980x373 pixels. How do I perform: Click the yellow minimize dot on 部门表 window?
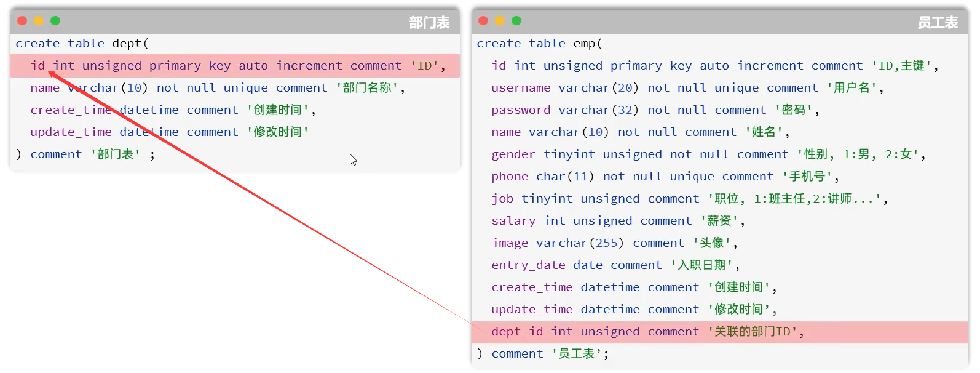39,21
